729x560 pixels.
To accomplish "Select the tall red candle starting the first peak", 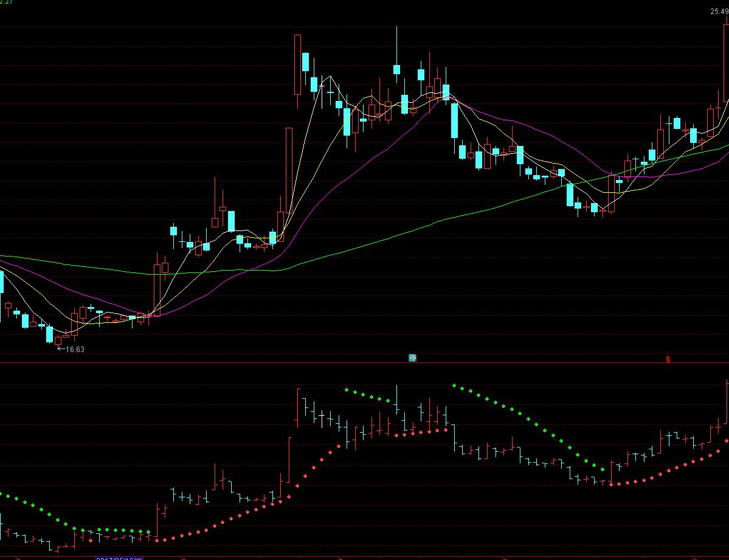I will (297, 64).
